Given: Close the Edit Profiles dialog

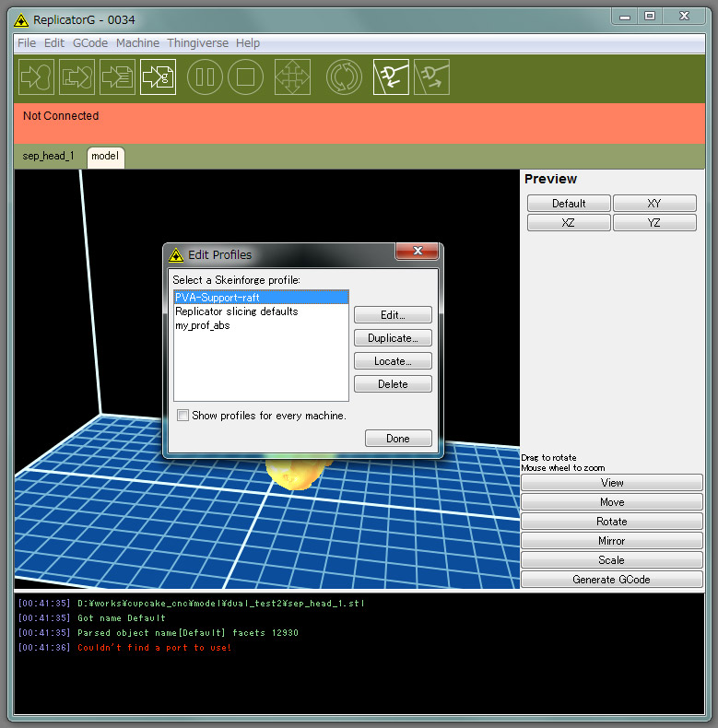Looking at the screenshot, I should [417, 251].
